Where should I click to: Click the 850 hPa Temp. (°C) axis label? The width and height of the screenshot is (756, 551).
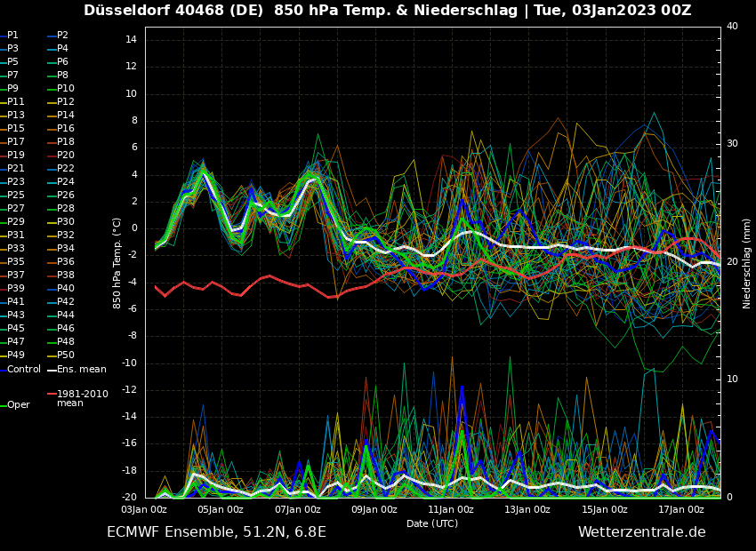(x=117, y=262)
